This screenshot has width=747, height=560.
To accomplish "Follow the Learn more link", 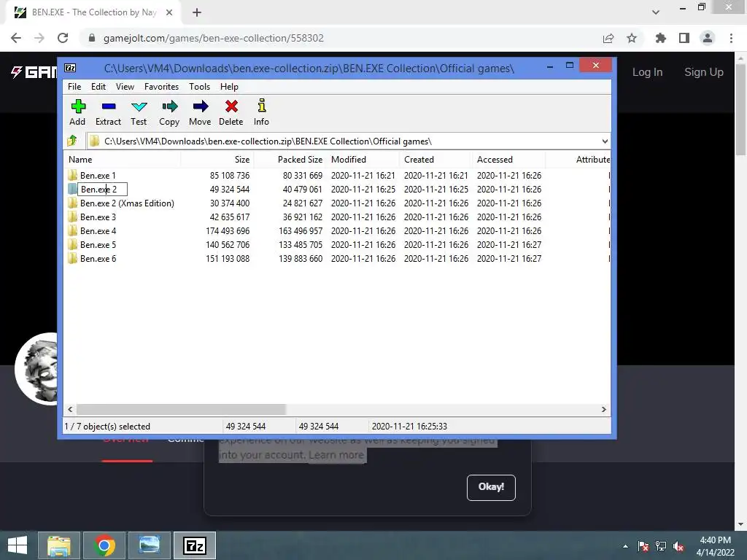I will coord(336,455).
